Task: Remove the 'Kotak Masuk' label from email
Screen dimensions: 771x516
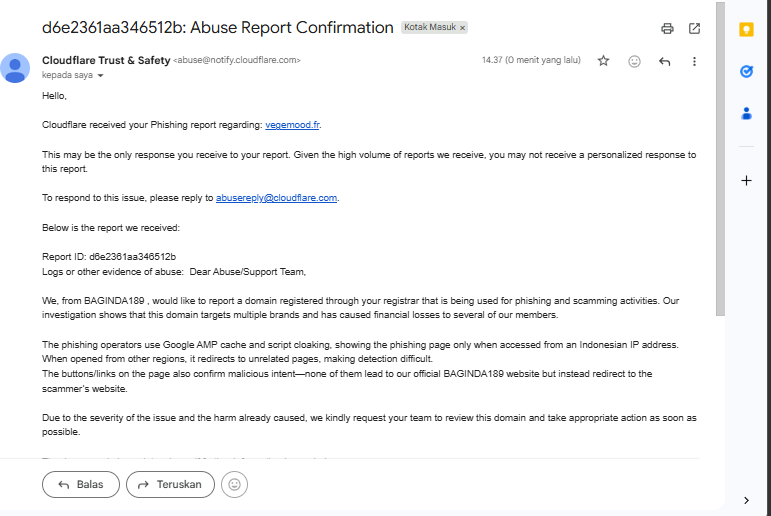Action: tap(463, 28)
